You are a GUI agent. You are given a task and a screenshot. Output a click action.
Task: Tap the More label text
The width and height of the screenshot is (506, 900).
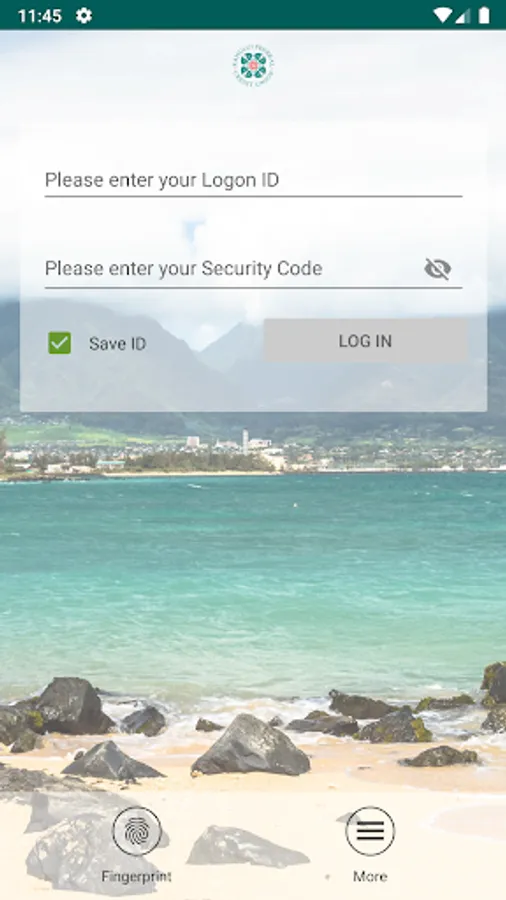[x=370, y=876]
